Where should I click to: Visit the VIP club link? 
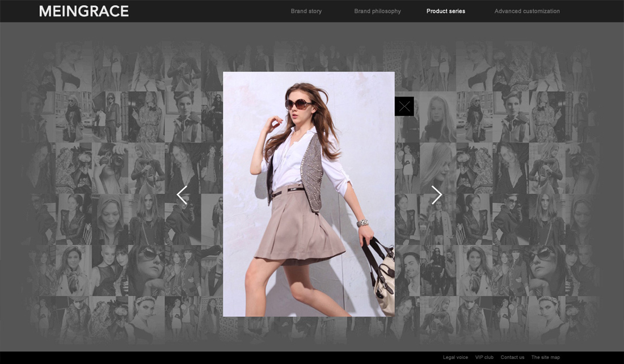[x=484, y=357]
